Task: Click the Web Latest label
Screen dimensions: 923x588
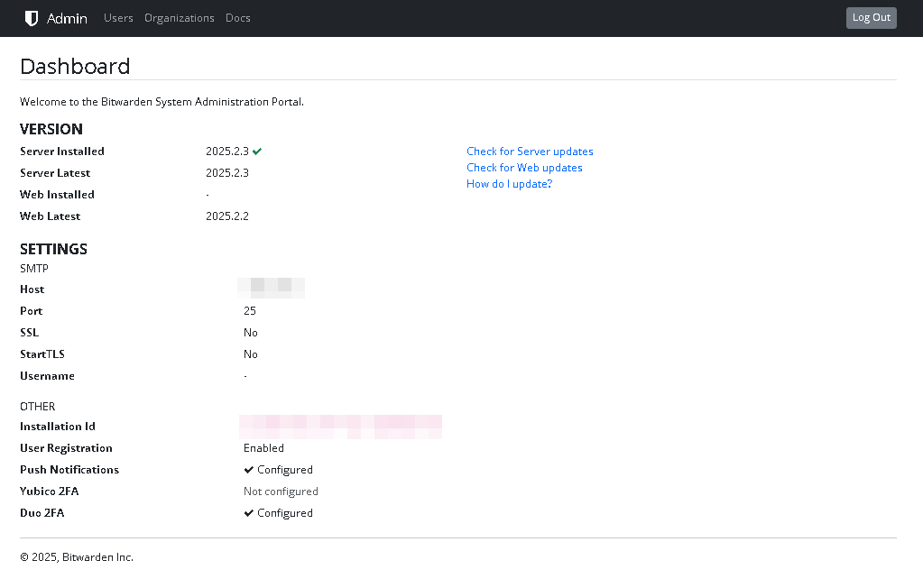Action: [50, 216]
